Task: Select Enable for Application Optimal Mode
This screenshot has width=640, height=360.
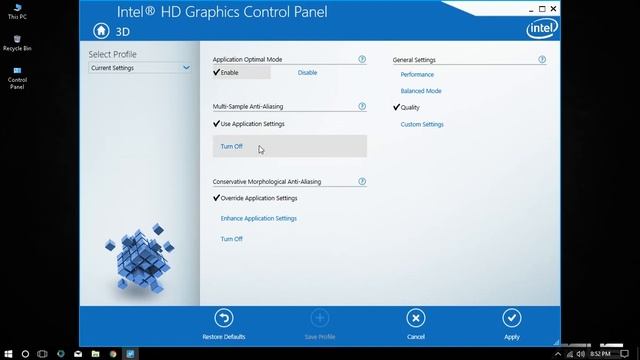Action: [241, 73]
